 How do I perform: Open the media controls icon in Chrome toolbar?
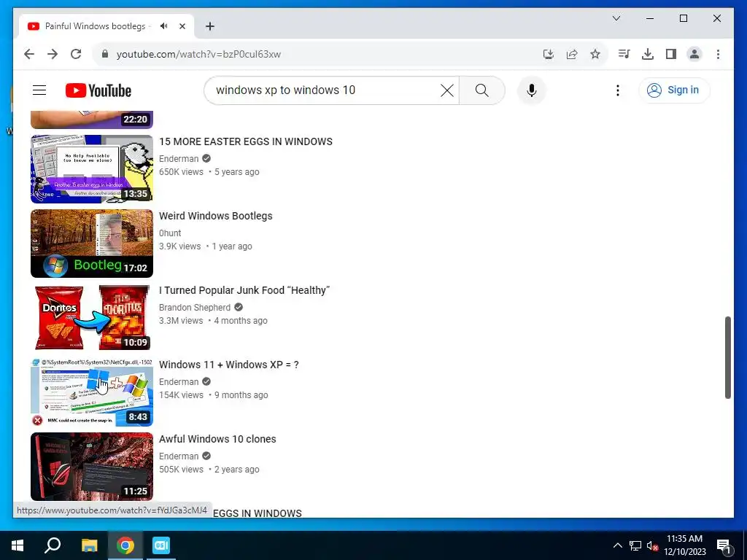[x=624, y=54]
